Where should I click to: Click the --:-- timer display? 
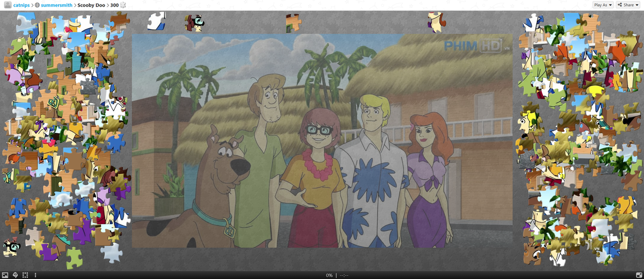[344, 275]
